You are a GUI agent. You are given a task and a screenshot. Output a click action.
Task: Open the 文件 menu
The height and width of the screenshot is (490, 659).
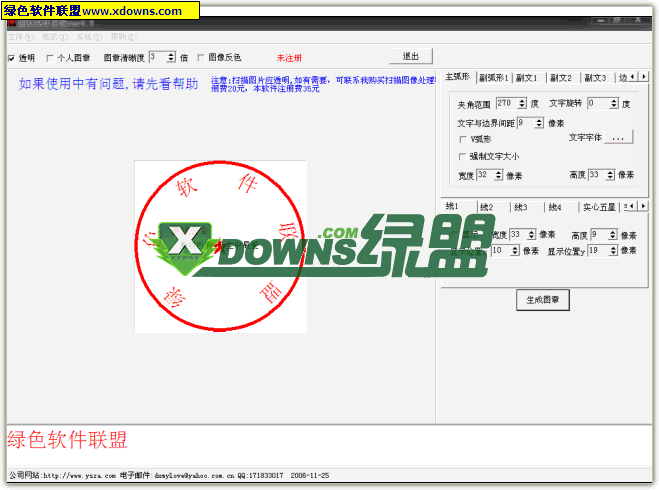point(21,37)
